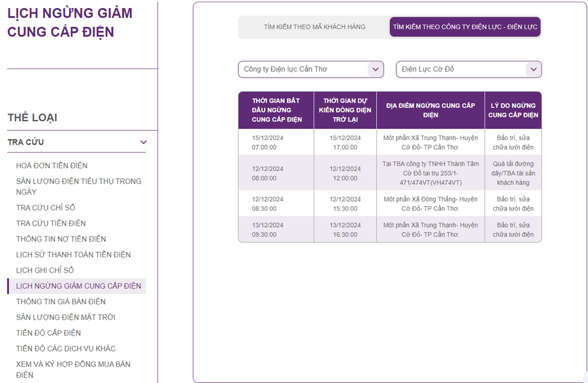This screenshot has height=383, width=588.
Task: Click Thời gian bắt đầu ngừng column header
Action: click(x=276, y=110)
